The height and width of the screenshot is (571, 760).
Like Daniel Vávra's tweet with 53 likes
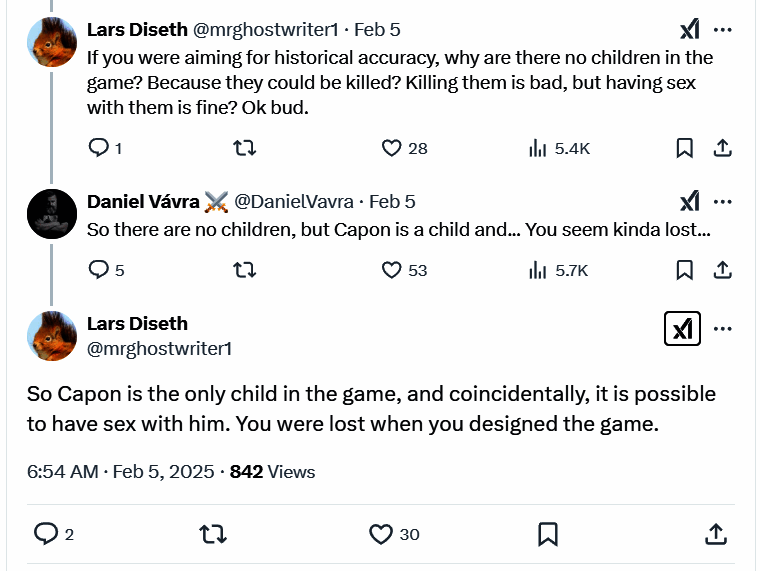(392, 270)
